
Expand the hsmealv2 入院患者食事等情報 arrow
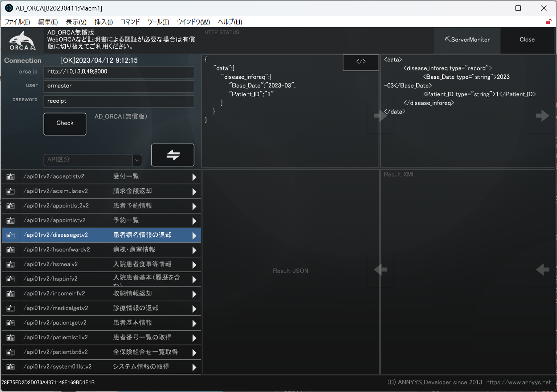194,265
